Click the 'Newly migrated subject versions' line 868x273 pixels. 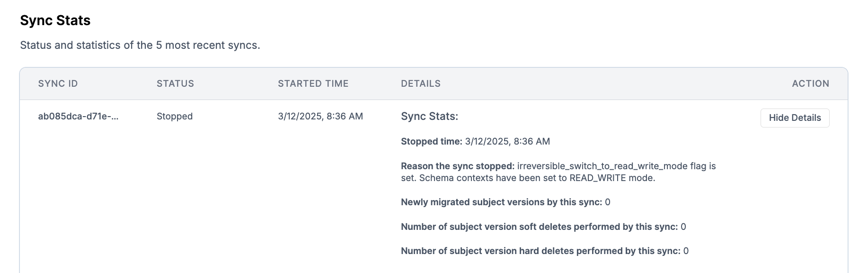(501, 202)
